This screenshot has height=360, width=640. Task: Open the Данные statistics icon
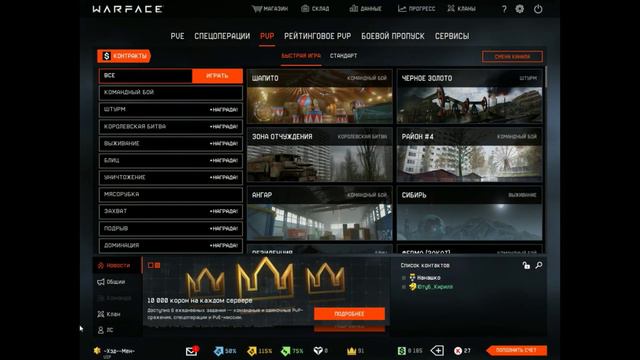click(353, 9)
